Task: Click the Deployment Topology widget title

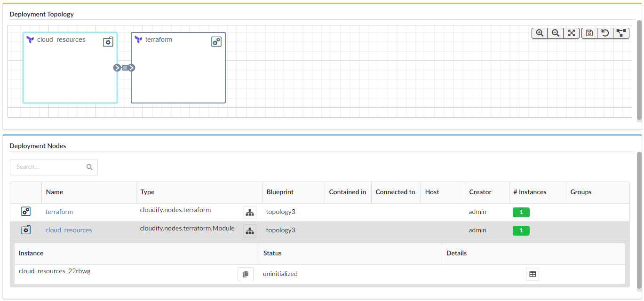Action: 42,14
